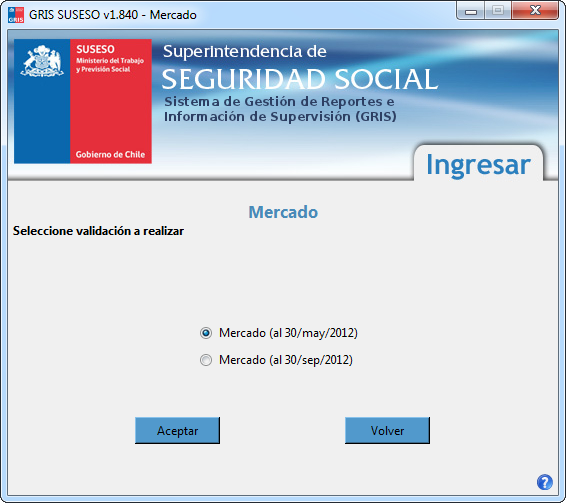Click the GRIS app icon in title bar
Image resolution: width=566 pixels, height=503 pixels.
coord(16,15)
